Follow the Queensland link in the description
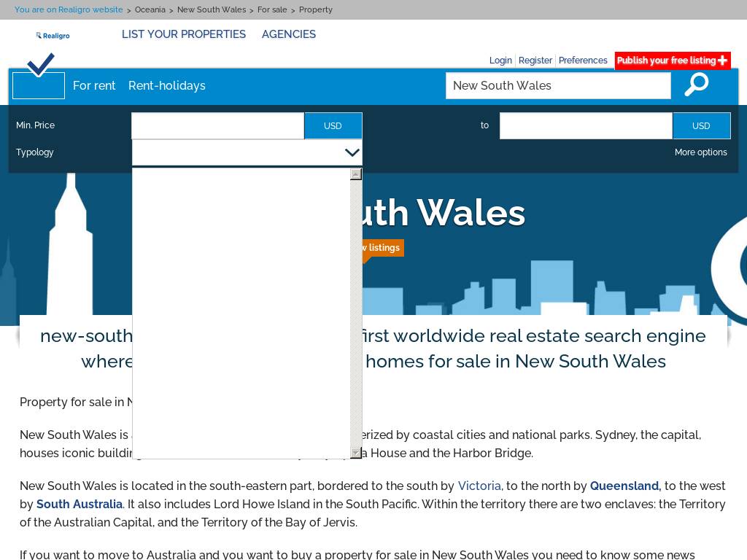The image size is (747, 560). click(x=624, y=486)
